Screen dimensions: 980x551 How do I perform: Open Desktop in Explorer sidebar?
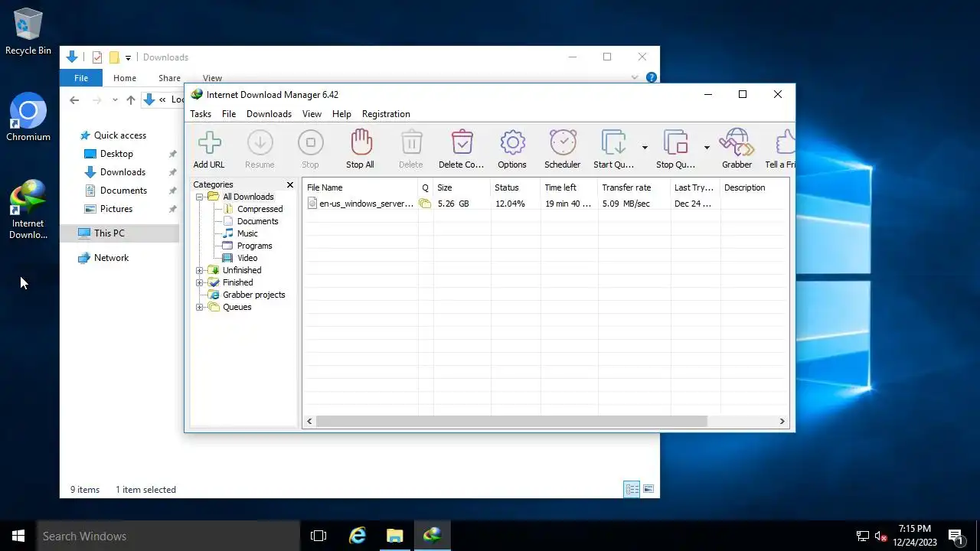tap(116, 154)
